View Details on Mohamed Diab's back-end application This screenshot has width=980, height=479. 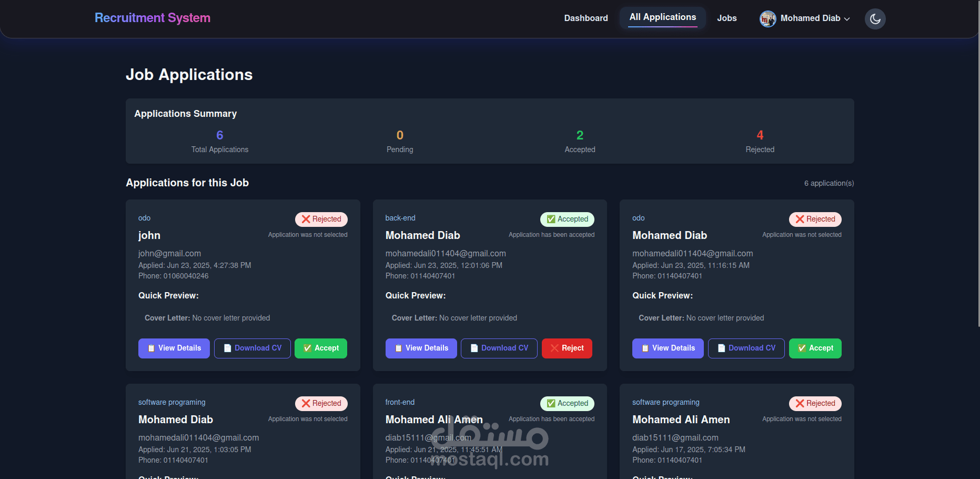point(421,348)
